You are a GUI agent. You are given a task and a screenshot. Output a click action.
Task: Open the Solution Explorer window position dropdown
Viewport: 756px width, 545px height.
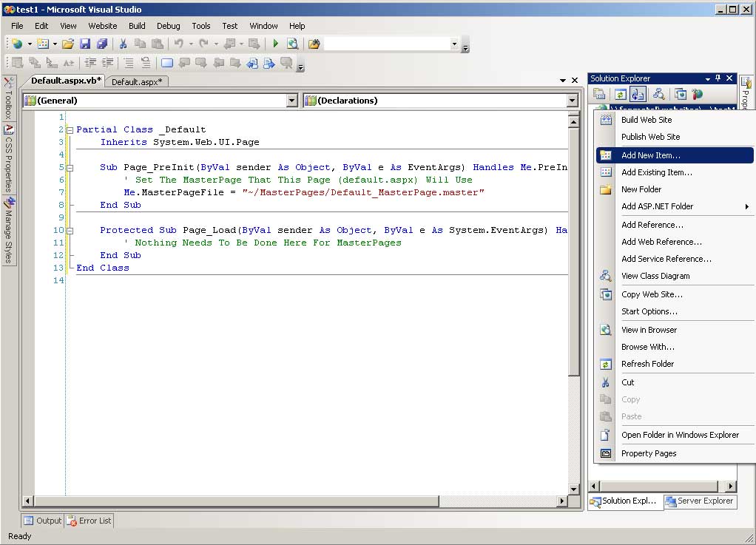(708, 78)
